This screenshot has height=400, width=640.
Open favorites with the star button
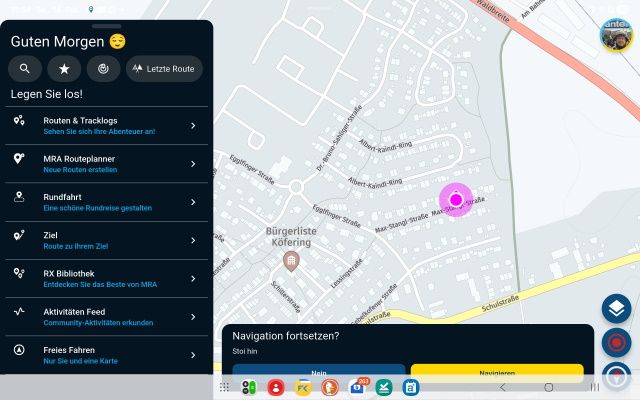pos(64,69)
